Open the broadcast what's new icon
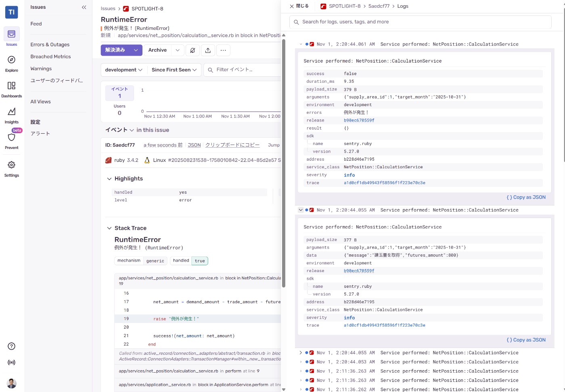The width and height of the screenshot is (565, 392). point(12,363)
